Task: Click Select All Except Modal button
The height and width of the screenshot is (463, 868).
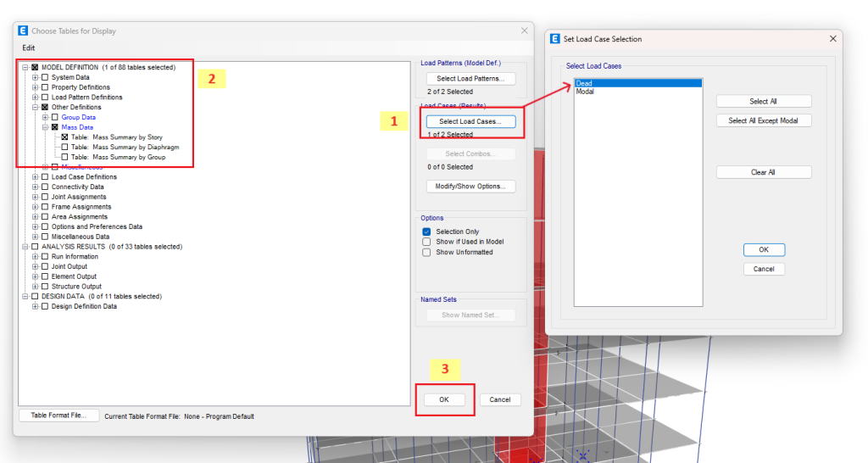Action: pyautogui.click(x=763, y=120)
